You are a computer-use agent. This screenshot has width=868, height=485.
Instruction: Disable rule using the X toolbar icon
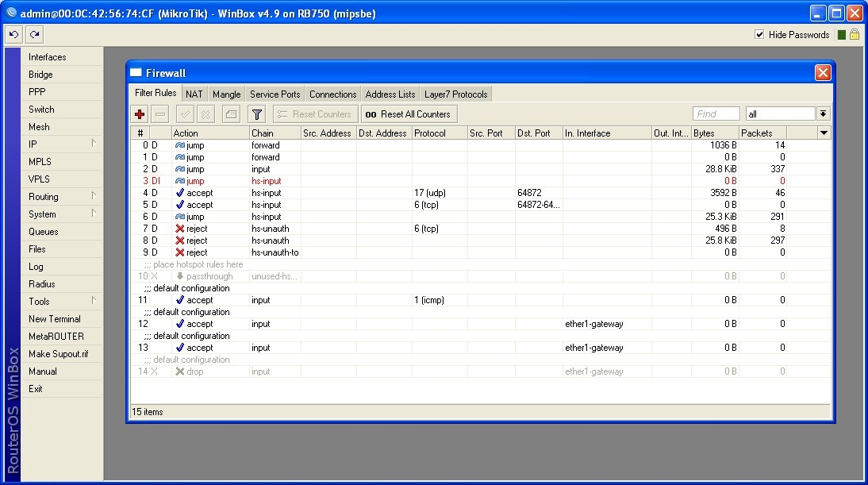coord(205,114)
